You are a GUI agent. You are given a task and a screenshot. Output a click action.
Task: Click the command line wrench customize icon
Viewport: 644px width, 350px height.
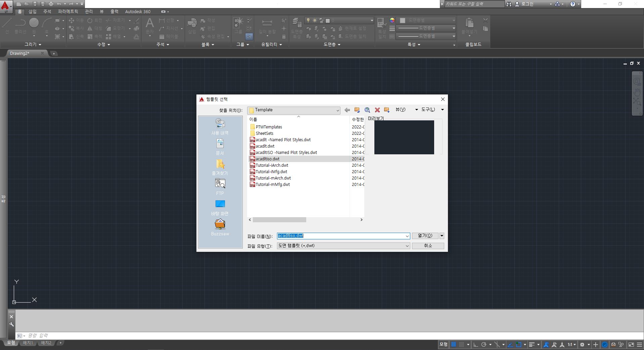11,324
